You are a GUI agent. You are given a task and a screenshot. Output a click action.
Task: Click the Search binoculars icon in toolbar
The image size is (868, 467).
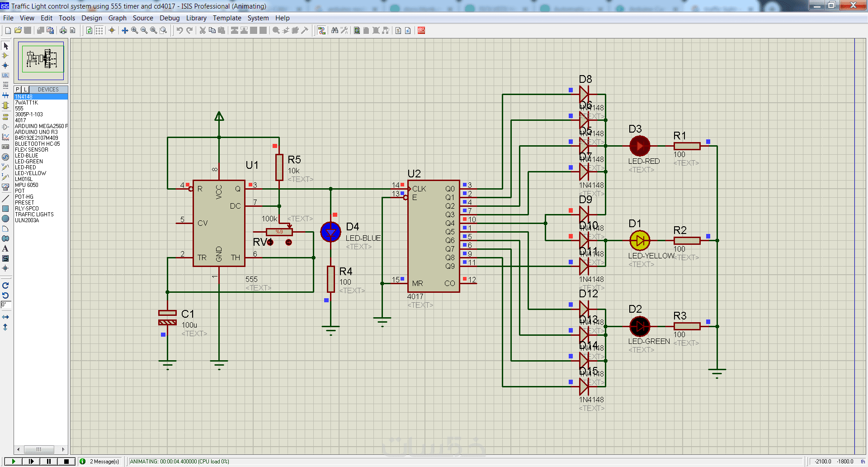point(335,30)
